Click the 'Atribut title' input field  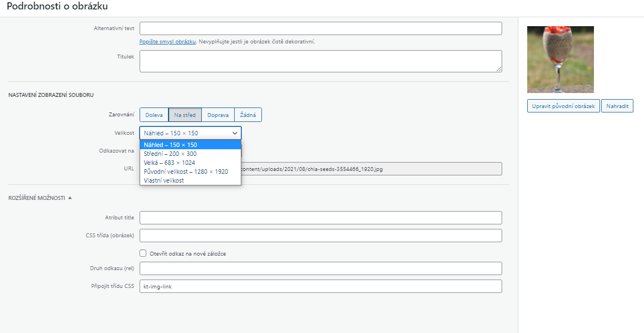(x=320, y=218)
